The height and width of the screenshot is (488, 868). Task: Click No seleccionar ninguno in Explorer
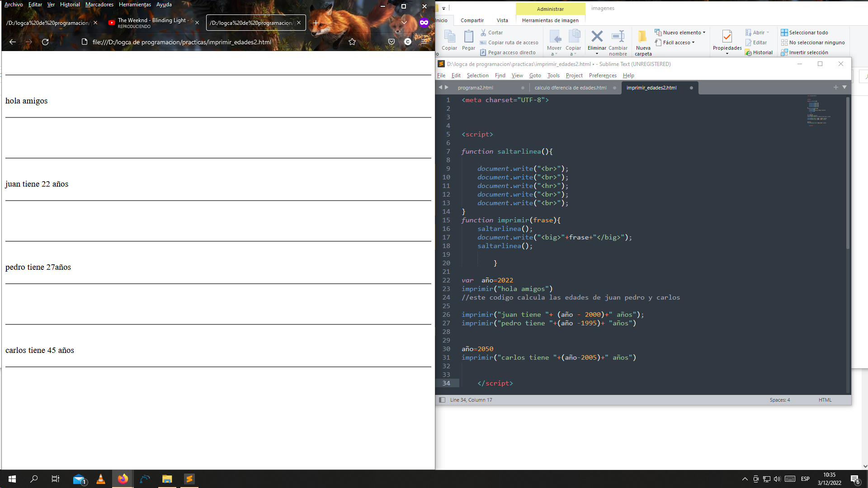[x=812, y=42]
